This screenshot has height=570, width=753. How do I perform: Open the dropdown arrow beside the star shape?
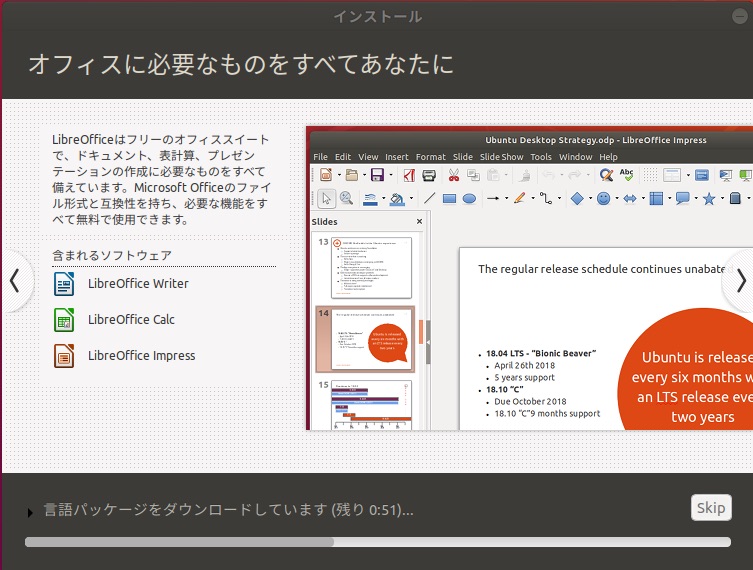tap(722, 199)
